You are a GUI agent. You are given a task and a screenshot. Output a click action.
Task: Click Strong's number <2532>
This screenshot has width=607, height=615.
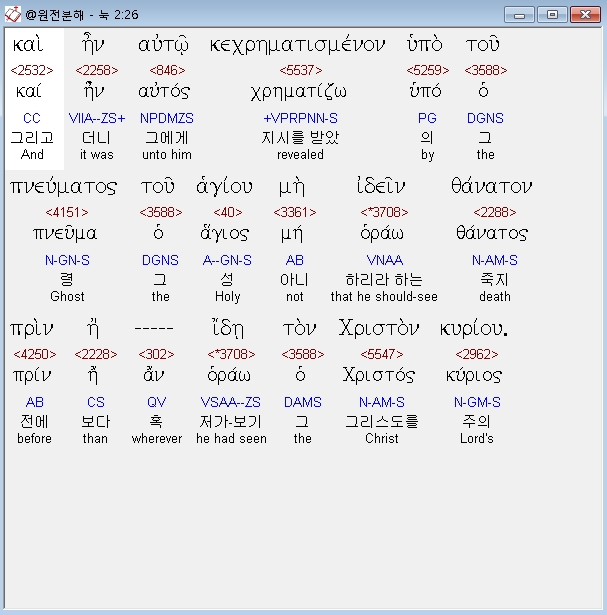[x=32, y=70]
